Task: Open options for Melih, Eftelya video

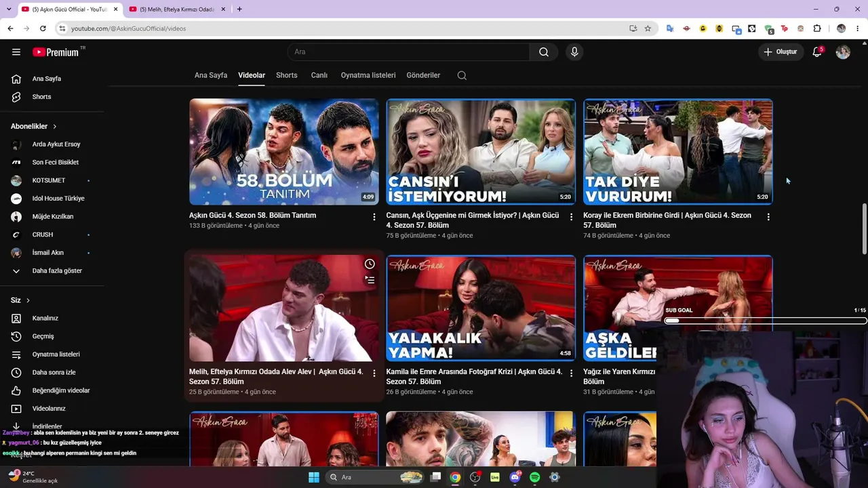Action: tap(374, 373)
